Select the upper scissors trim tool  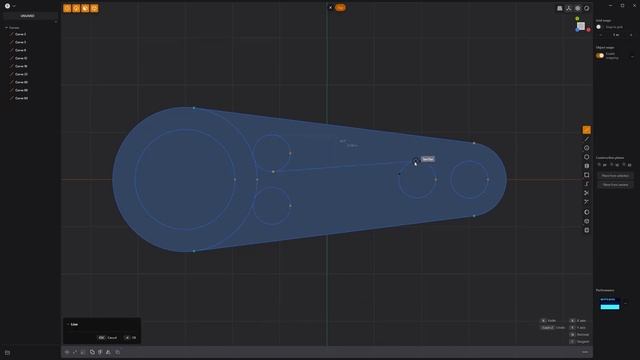[x=587, y=193]
